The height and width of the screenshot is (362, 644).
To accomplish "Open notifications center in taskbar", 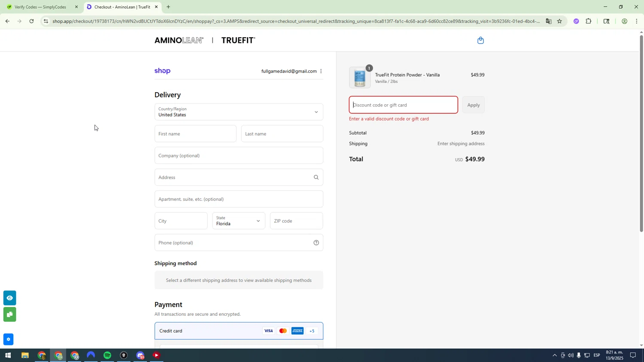I will 633,355.
